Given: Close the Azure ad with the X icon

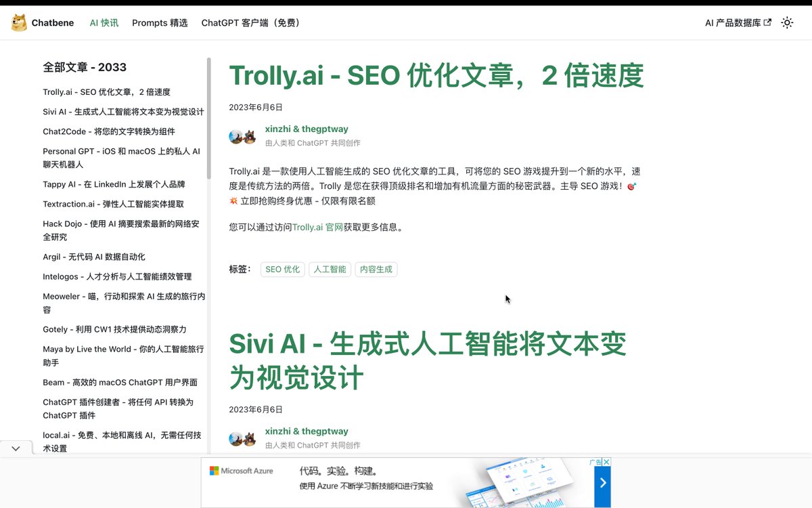Looking at the screenshot, I should [607, 462].
